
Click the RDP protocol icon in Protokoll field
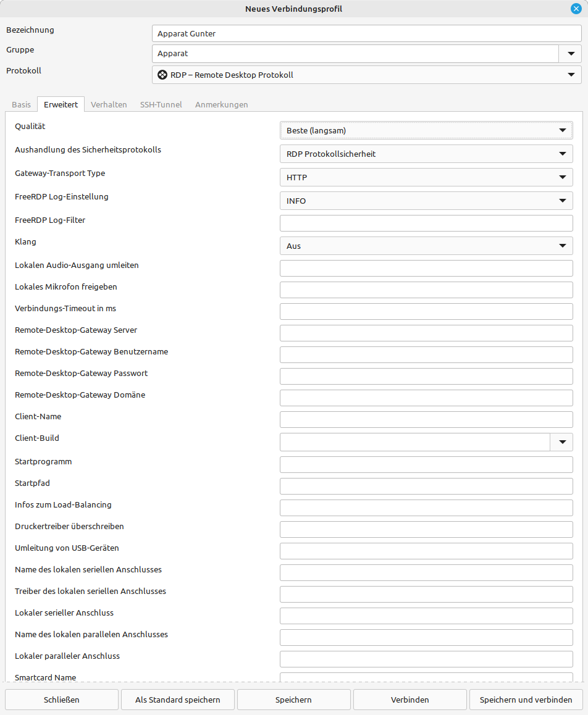coord(162,75)
